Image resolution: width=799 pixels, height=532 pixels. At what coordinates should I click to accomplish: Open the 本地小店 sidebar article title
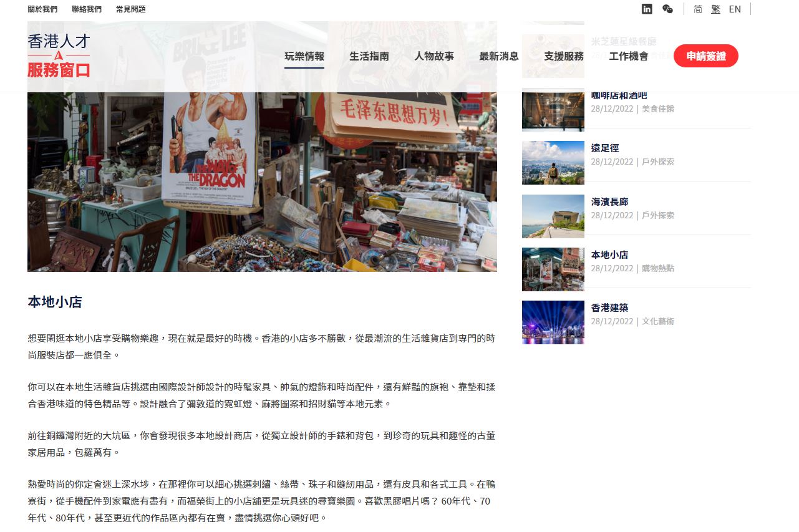pos(609,255)
